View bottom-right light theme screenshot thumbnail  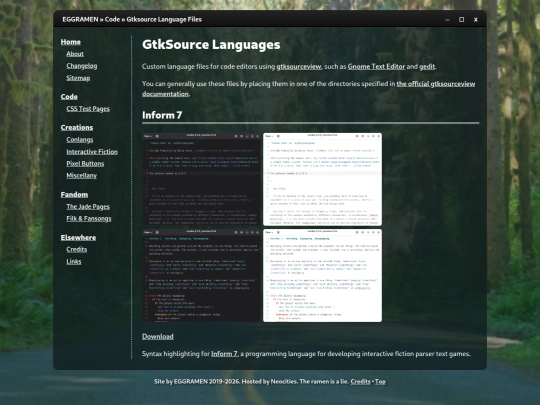tap(322, 276)
